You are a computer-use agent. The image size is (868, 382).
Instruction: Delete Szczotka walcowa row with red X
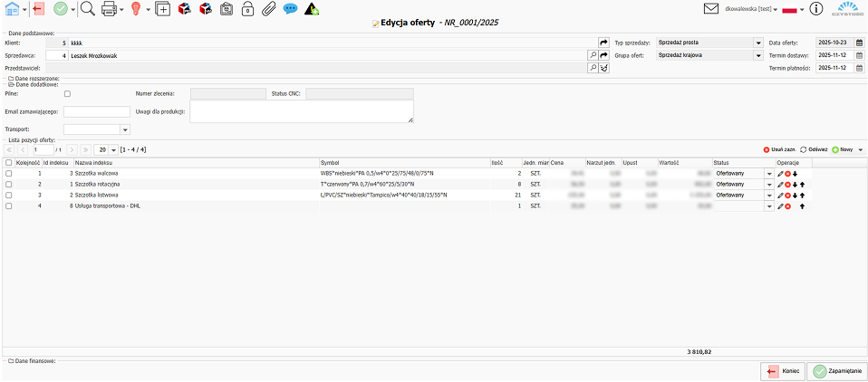coord(787,174)
